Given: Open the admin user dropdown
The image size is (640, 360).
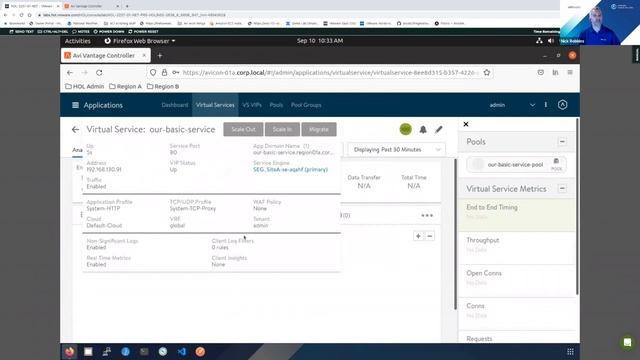Looking at the screenshot, I should click(512, 105).
